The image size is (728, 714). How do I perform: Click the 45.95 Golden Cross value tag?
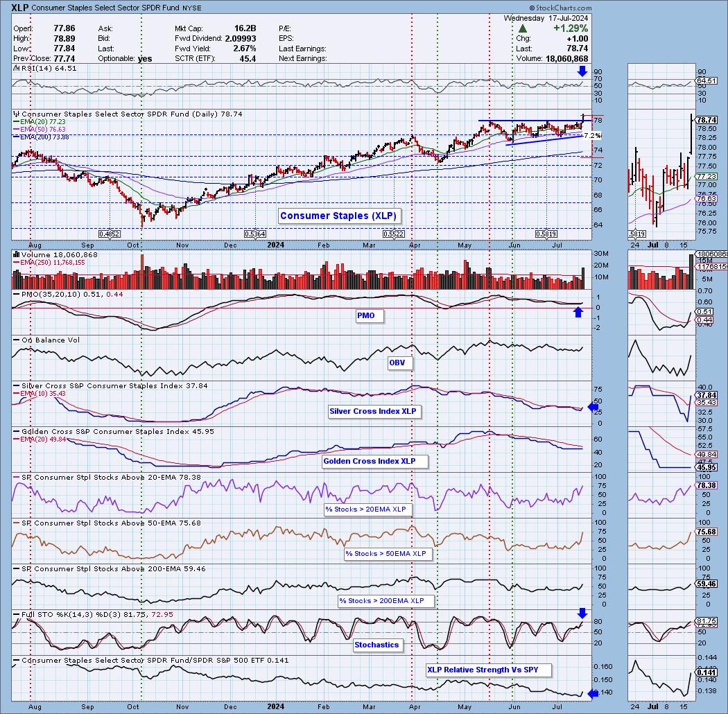point(707,467)
